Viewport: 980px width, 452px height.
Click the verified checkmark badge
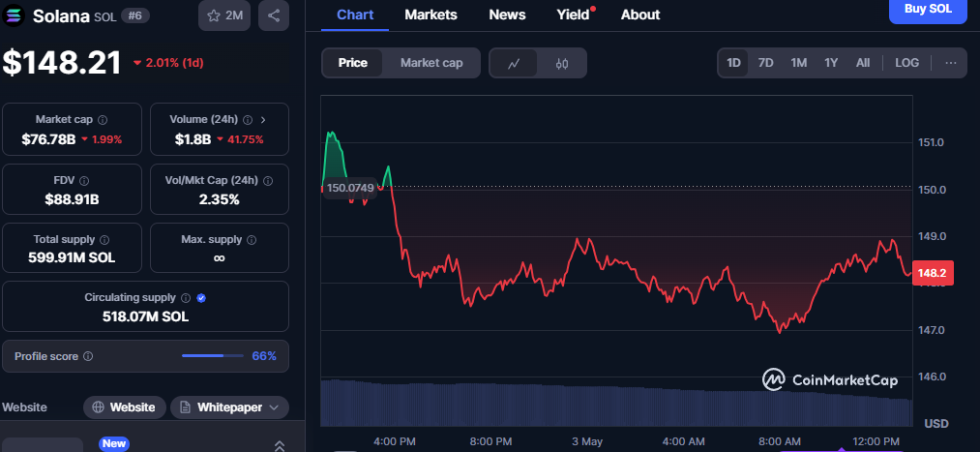click(201, 298)
